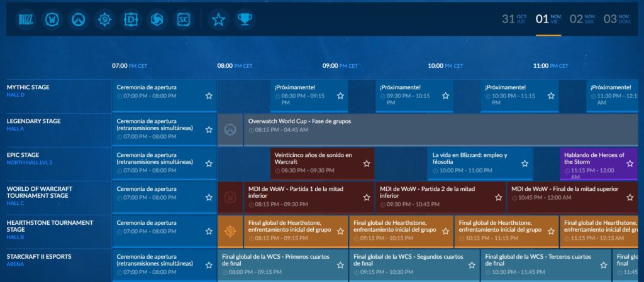Filter by World of Warcraft icon
The image size is (644, 282).
click(x=53, y=19)
